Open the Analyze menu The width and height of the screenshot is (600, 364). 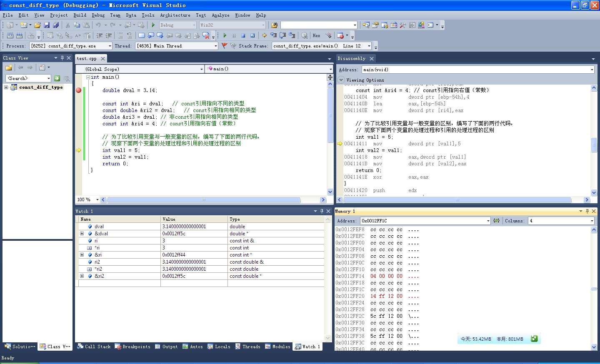220,15
